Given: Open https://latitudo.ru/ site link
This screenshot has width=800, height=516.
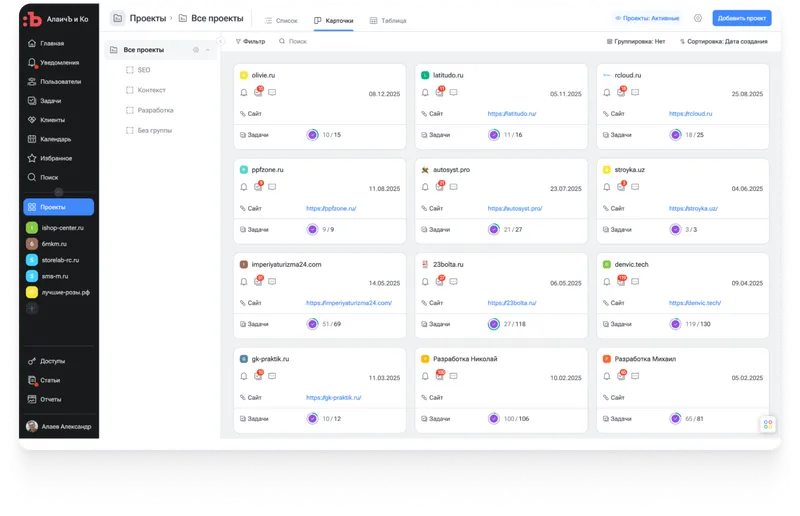Looking at the screenshot, I should (512, 114).
